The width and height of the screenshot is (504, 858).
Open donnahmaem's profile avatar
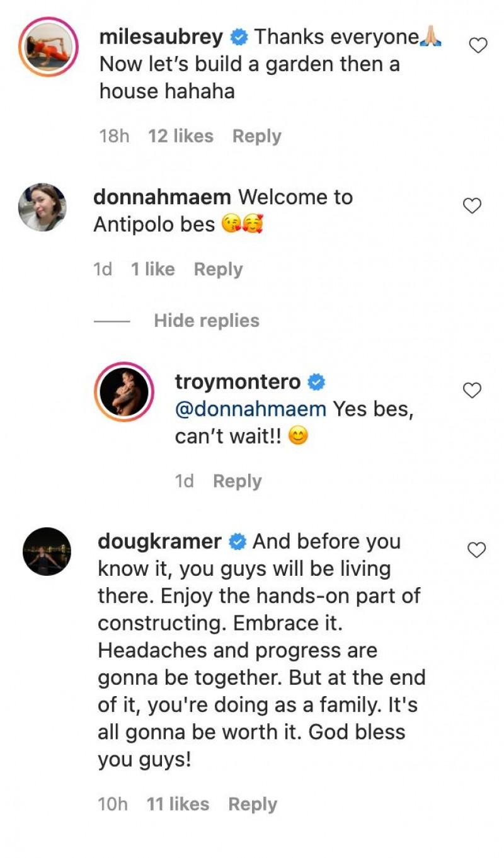pyautogui.click(x=42, y=207)
